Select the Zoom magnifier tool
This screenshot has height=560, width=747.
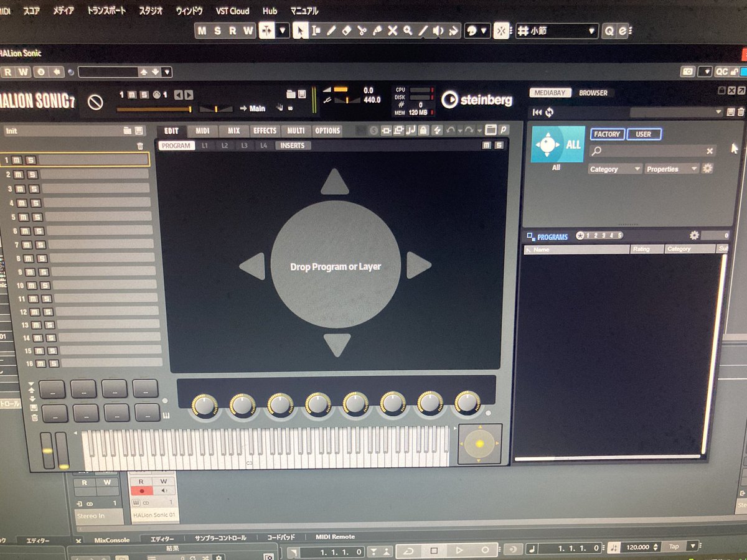(x=408, y=30)
